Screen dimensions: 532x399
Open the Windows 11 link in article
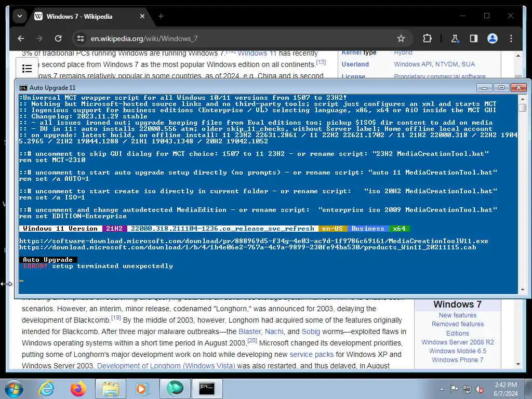click(x=257, y=54)
